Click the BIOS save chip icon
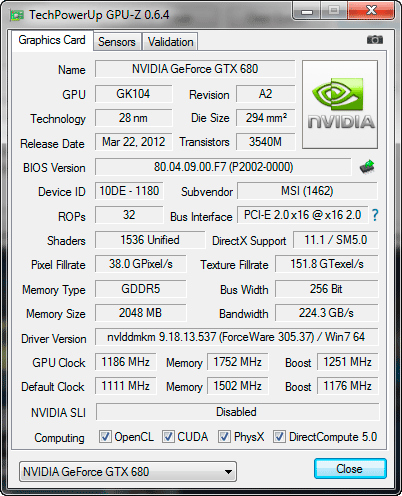This screenshot has height=496, width=402. [x=367, y=166]
